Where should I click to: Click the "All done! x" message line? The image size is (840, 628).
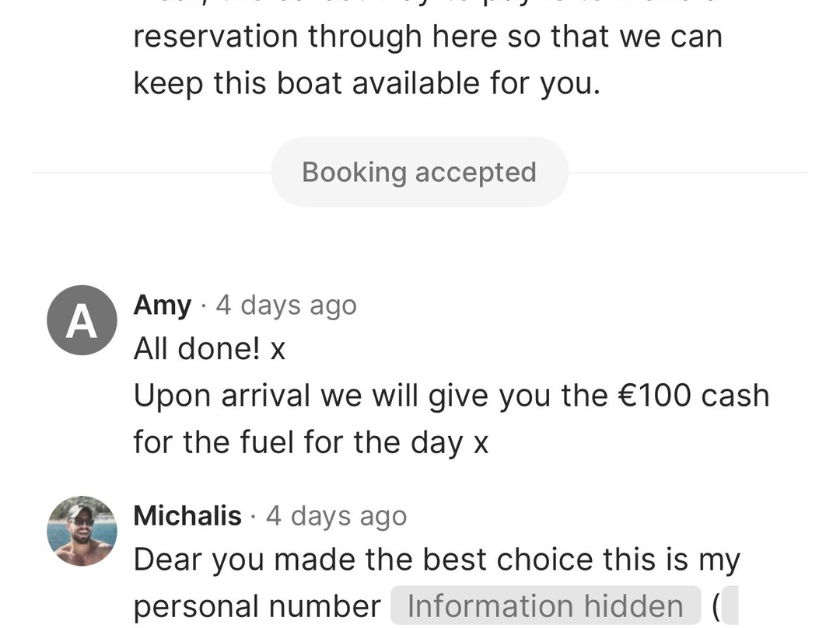[x=209, y=350]
